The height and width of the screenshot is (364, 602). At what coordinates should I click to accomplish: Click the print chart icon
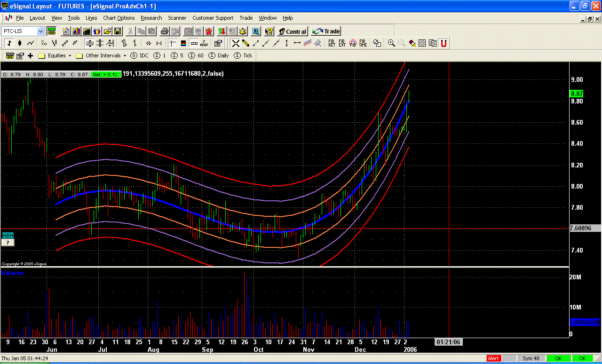(x=165, y=31)
